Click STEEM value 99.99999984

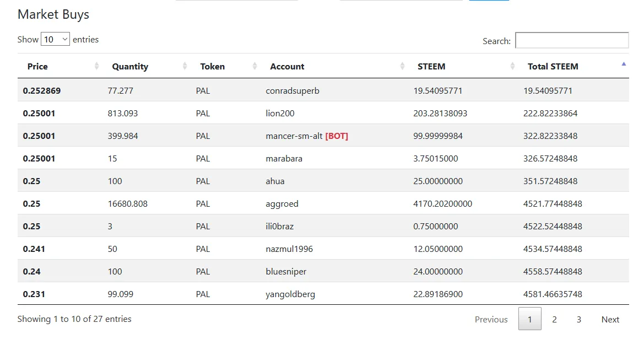[438, 136]
